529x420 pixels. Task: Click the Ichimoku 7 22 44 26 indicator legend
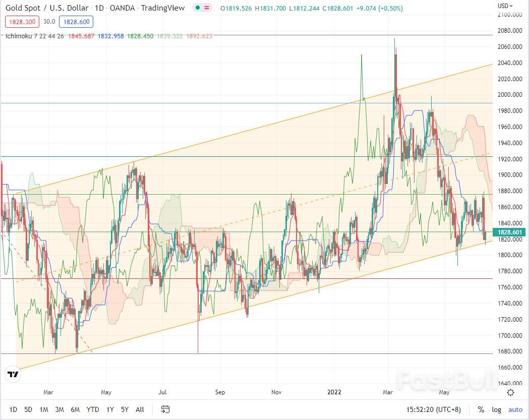(x=35, y=36)
